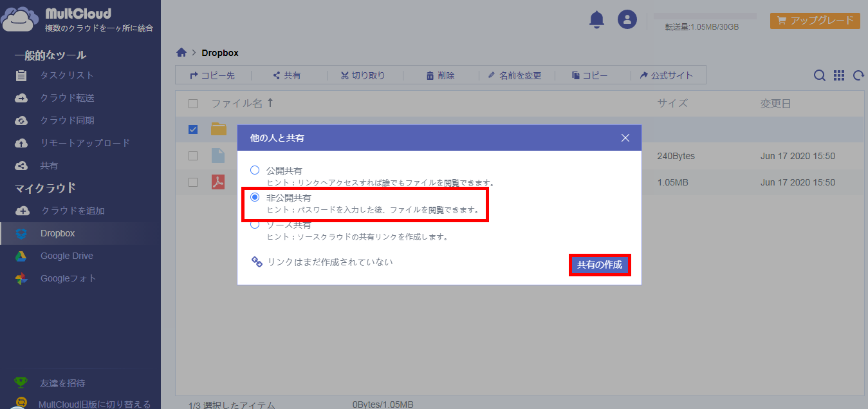868x409 pixels.
Task: Select 公開共有 radio option
Action: click(255, 170)
